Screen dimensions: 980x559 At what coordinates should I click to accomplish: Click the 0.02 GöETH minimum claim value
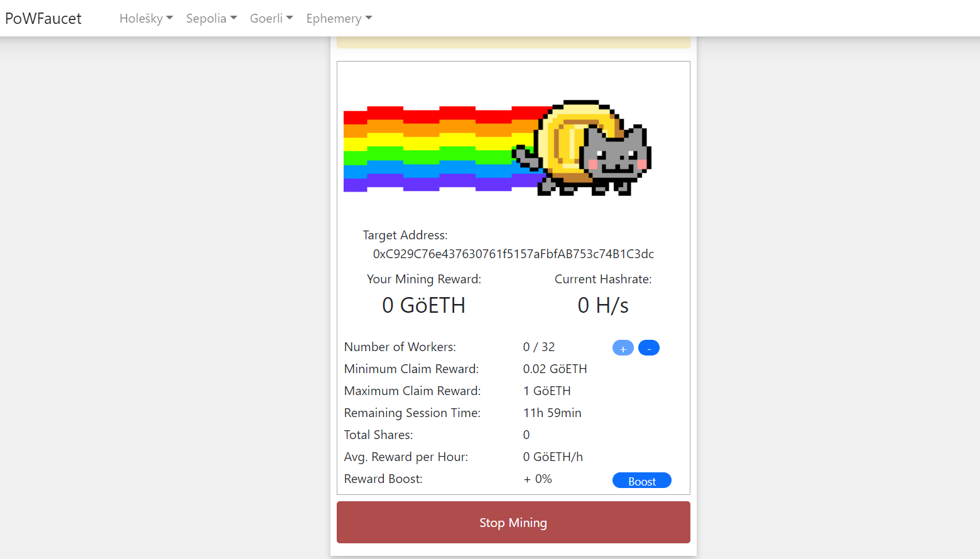click(555, 369)
